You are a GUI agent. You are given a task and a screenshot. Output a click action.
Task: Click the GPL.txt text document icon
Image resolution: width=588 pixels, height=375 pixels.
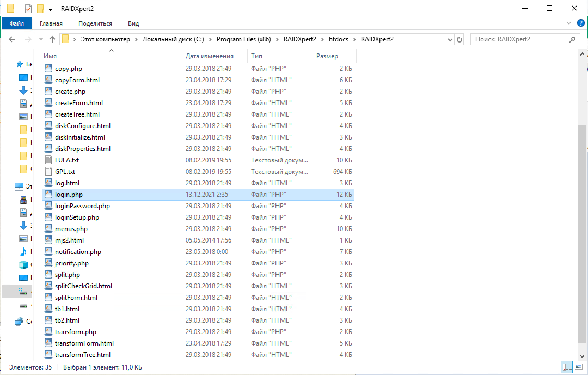[x=48, y=172]
